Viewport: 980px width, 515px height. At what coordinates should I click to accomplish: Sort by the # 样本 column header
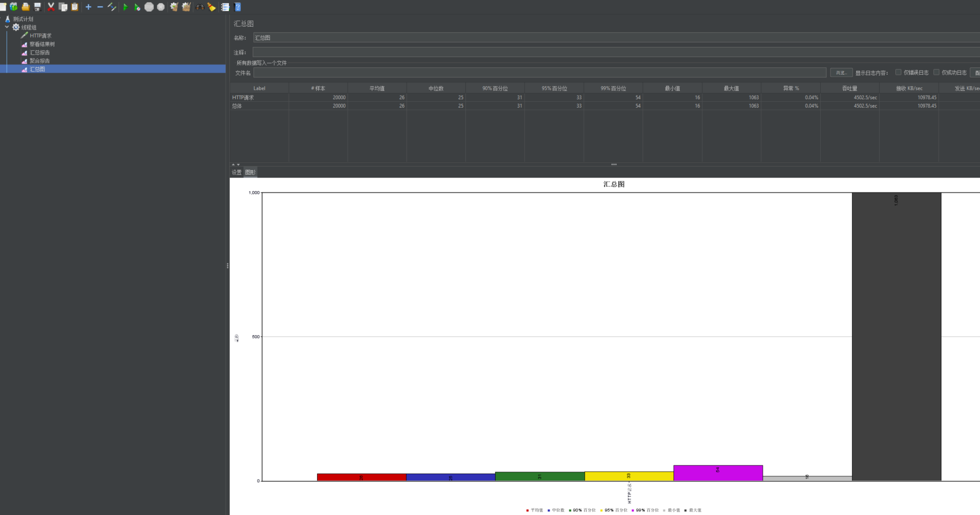318,88
